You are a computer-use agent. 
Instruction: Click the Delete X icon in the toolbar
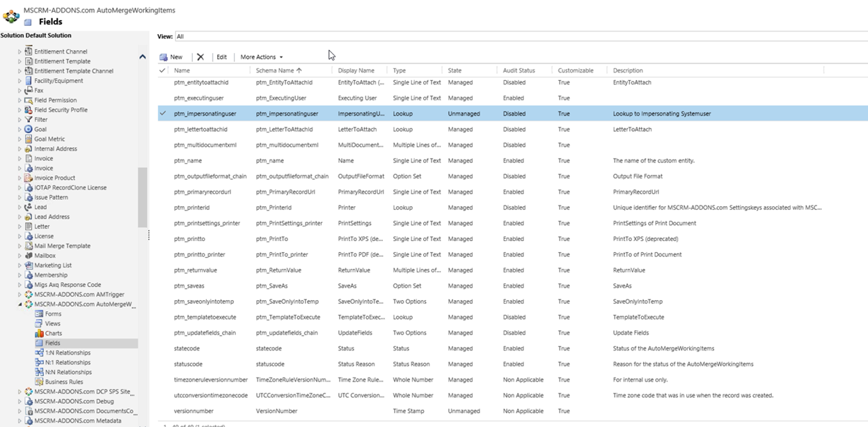pos(200,57)
